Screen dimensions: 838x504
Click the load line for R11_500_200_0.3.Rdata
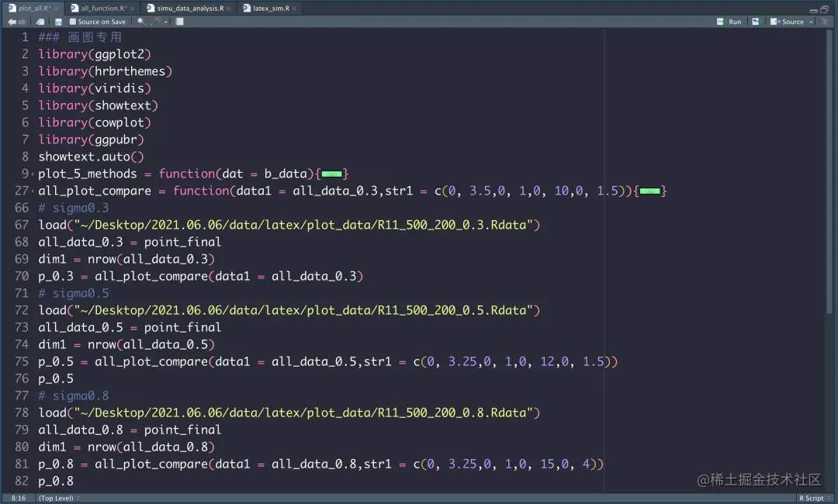tap(289, 226)
